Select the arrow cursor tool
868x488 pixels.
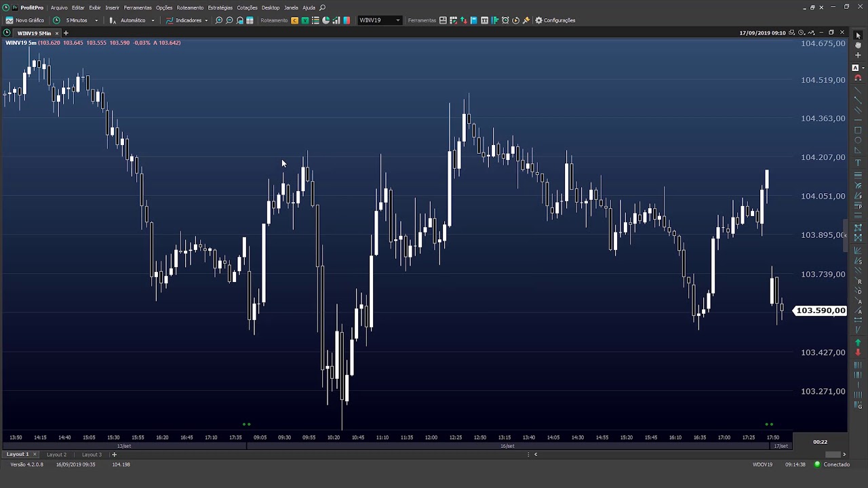click(x=858, y=35)
